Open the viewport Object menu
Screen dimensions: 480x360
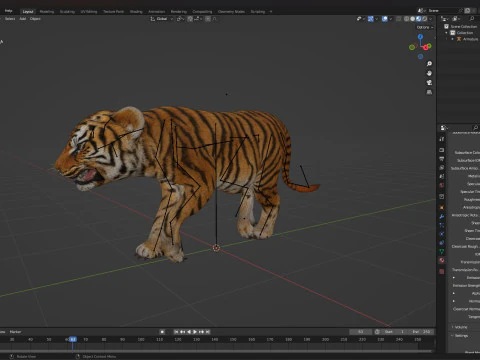click(x=35, y=19)
